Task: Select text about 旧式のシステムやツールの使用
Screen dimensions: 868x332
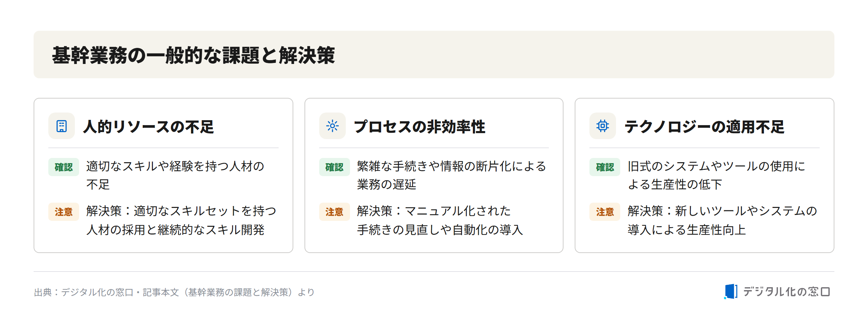Action: (x=716, y=175)
